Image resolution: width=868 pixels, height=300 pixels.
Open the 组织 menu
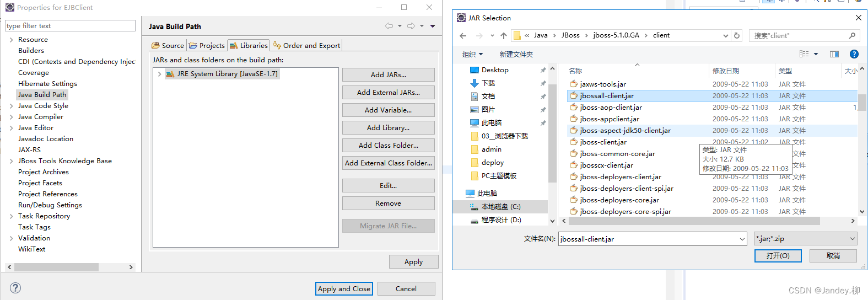click(x=472, y=54)
